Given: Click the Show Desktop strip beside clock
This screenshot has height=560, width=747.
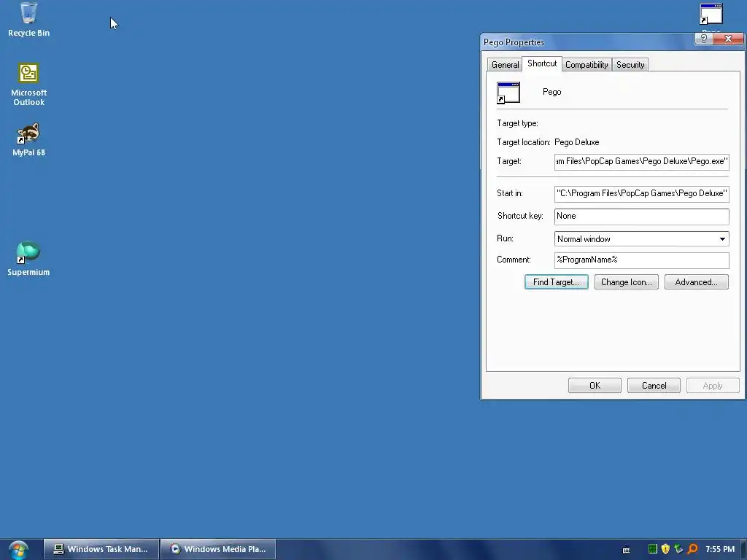Looking at the screenshot, I should pos(743,549).
